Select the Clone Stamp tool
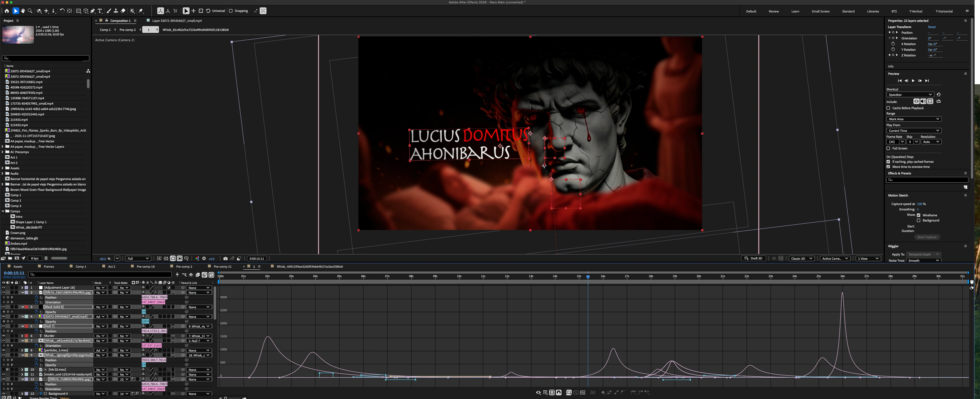The height and width of the screenshot is (399, 980). tap(116, 11)
